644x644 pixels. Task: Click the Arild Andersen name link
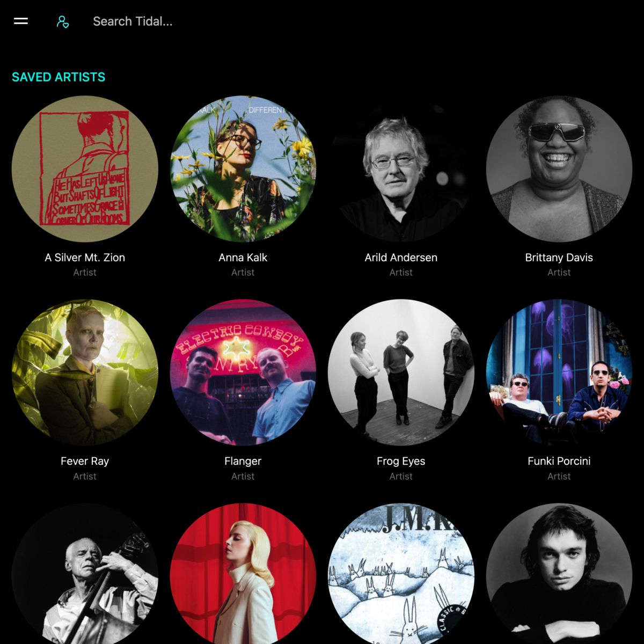tap(401, 258)
